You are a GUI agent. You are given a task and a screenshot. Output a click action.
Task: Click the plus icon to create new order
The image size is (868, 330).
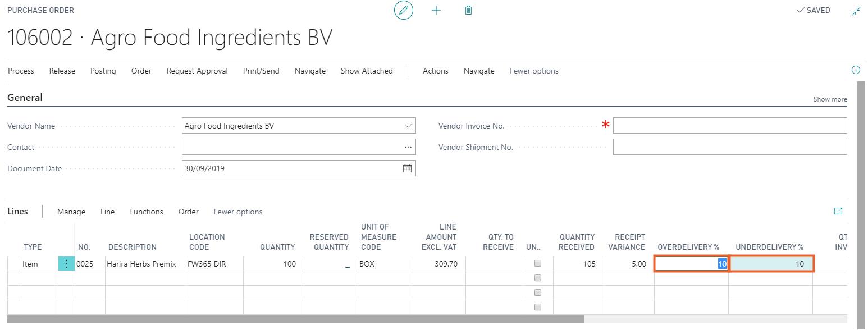click(436, 11)
